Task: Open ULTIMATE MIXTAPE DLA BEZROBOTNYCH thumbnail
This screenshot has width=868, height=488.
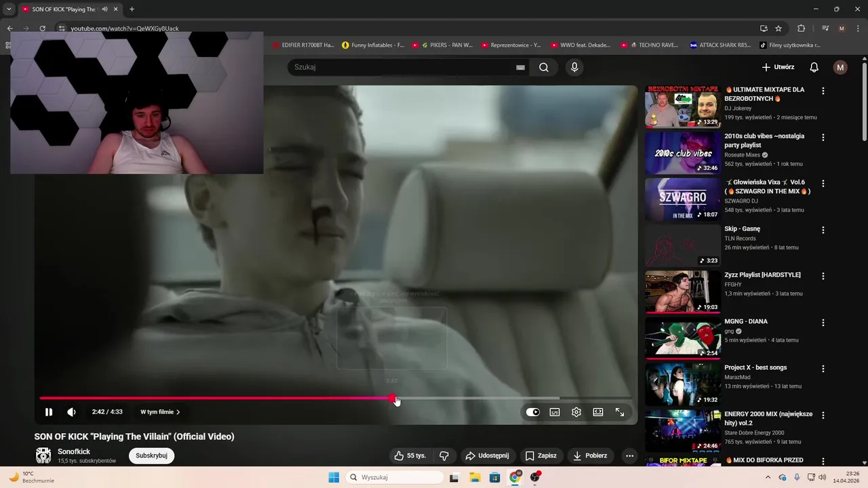Action: click(x=682, y=106)
